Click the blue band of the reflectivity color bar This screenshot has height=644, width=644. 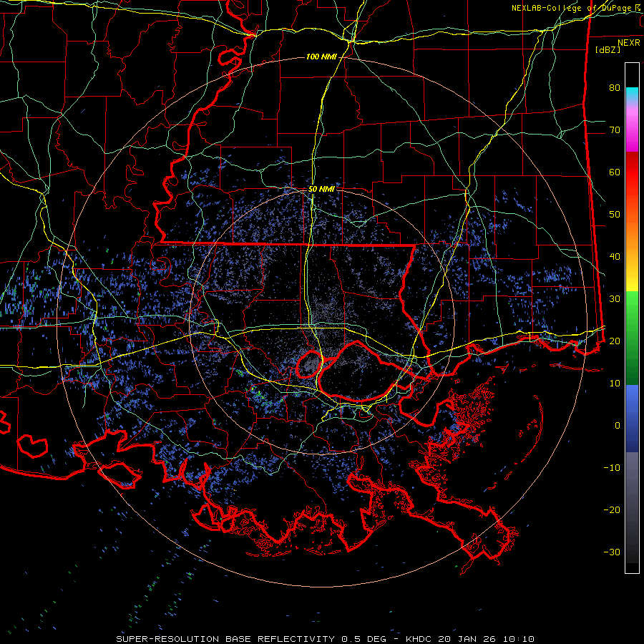click(x=632, y=419)
